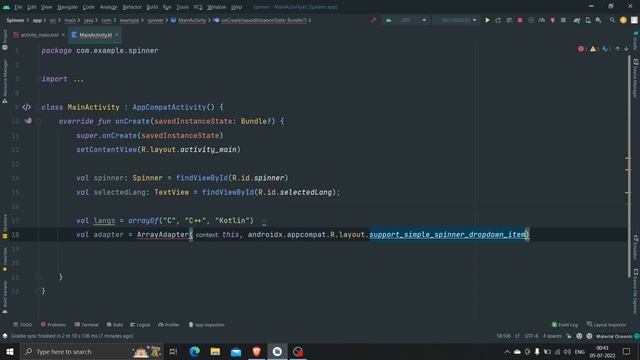This screenshot has width=640, height=360.
Task: Open the UTF-8 encoding selector
Action: 531,336
